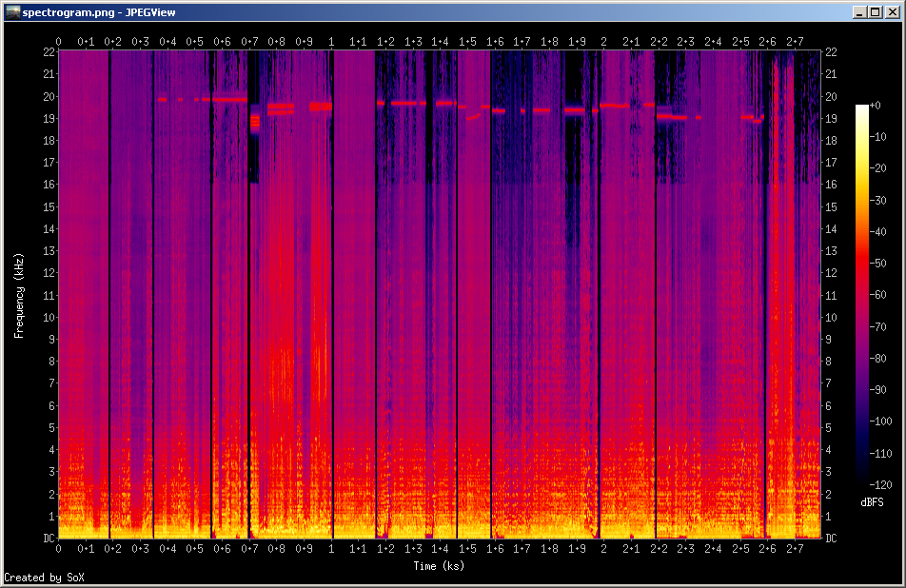
Task: Click the "-120" label on the color scale
Action: pos(879,484)
